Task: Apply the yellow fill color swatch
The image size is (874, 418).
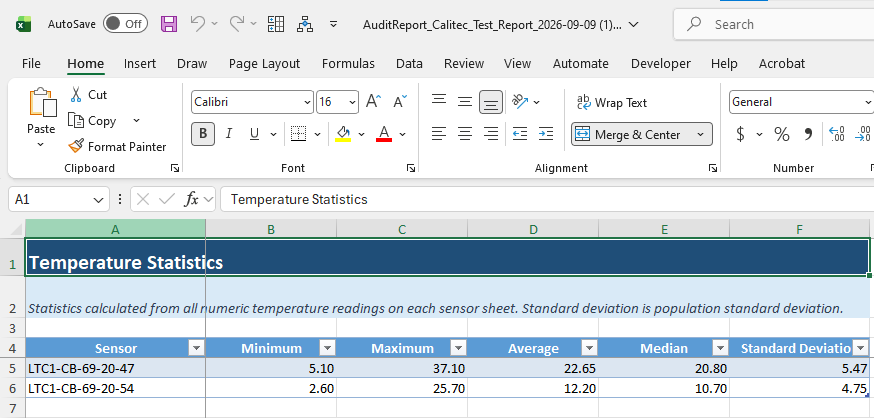Action: click(343, 134)
